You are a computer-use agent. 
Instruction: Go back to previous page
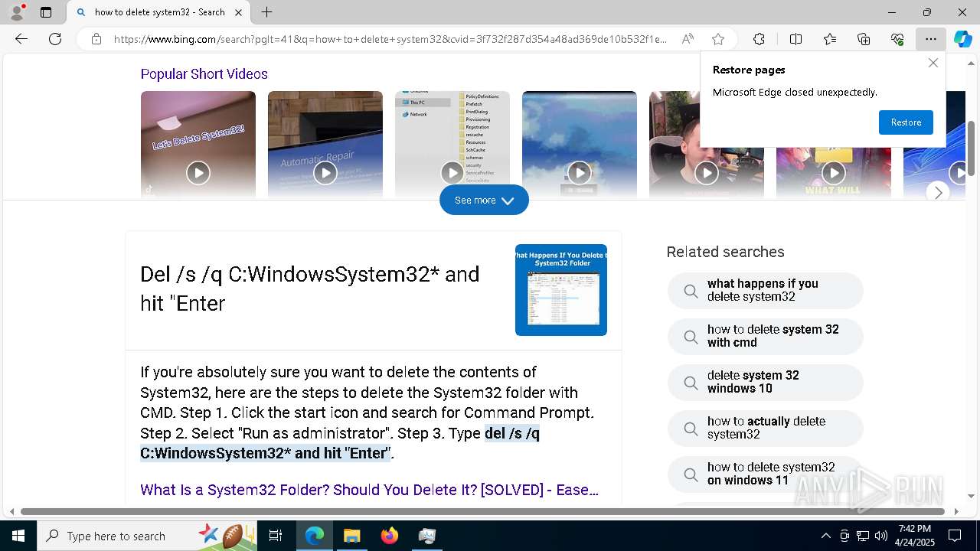tap(21, 39)
